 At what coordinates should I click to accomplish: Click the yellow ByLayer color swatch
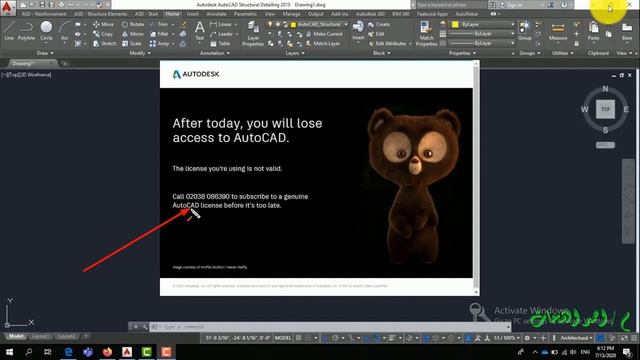click(455, 24)
